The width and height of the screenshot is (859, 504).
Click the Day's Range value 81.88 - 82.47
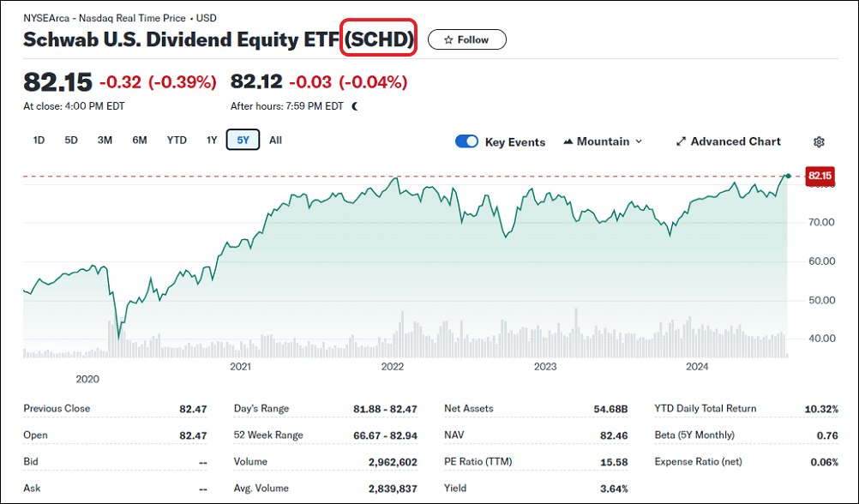[385, 409]
